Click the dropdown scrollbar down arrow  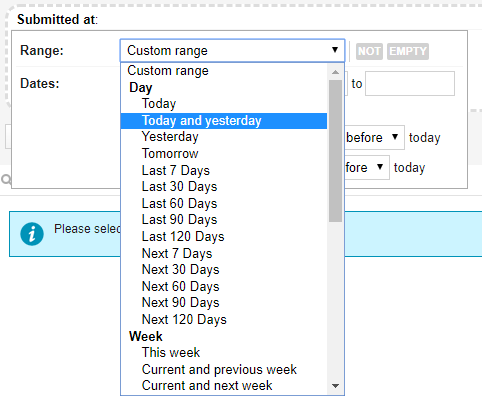tap(336, 386)
